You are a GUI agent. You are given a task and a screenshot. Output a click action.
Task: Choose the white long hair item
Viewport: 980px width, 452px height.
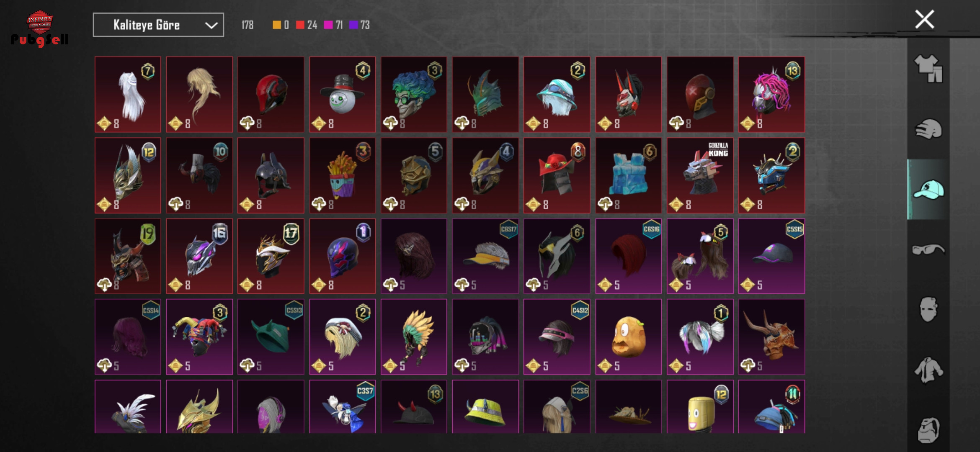click(x=128, y=95)
